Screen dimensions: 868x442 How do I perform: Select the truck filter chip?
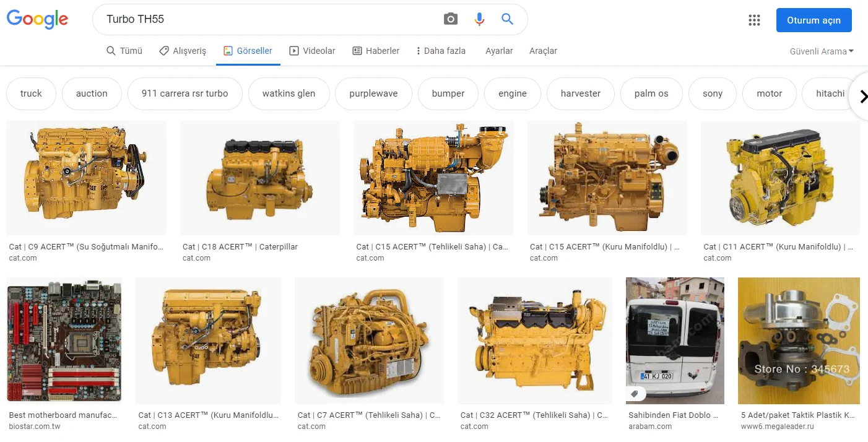31,93
